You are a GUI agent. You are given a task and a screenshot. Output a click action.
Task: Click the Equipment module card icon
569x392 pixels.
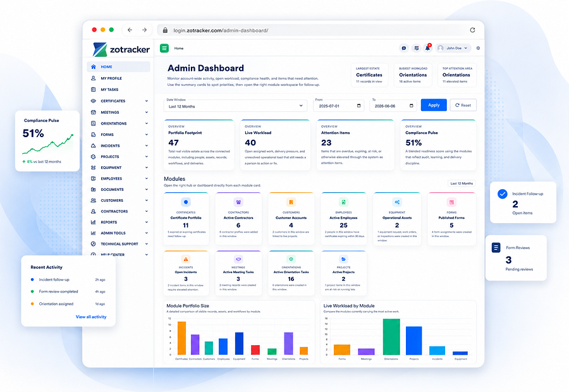tap(397, 202)
